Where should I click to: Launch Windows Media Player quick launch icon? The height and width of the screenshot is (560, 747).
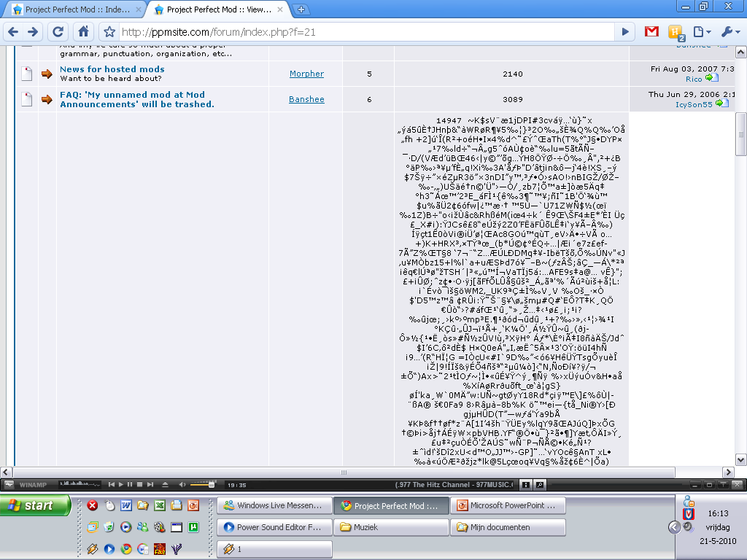125,527
